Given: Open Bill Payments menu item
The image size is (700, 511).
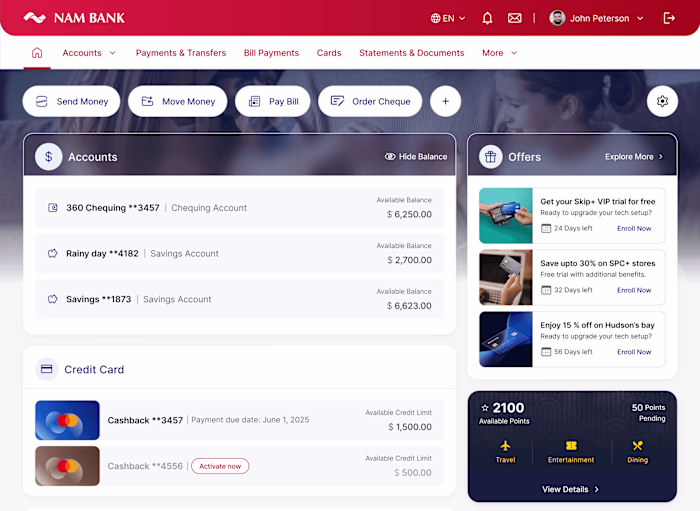Looking at the screenshot, I should (271, 53).
